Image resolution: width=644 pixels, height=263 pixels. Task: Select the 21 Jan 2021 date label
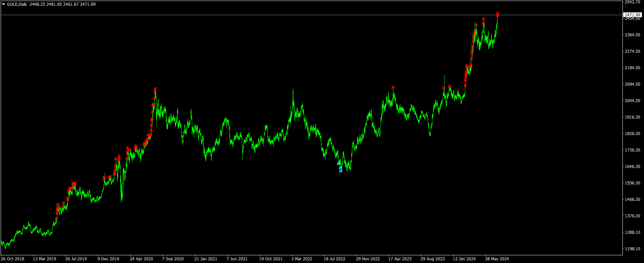click(x=206, y=259)
